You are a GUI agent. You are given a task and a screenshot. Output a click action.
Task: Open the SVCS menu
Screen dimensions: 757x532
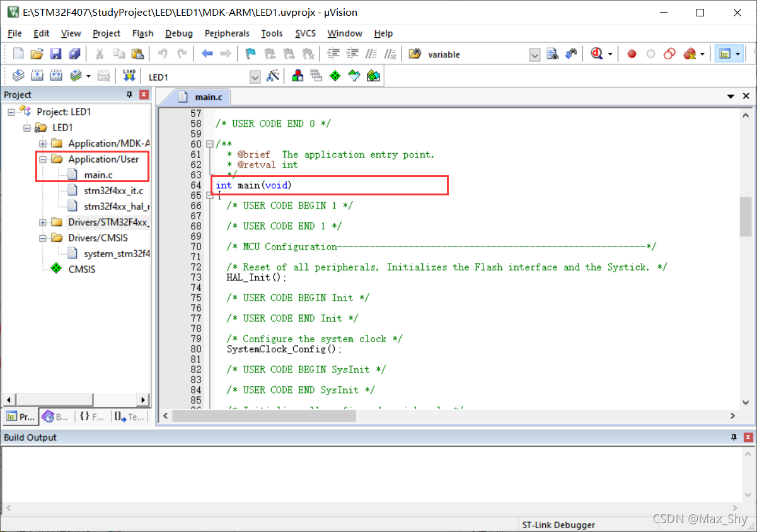point(306,33)
